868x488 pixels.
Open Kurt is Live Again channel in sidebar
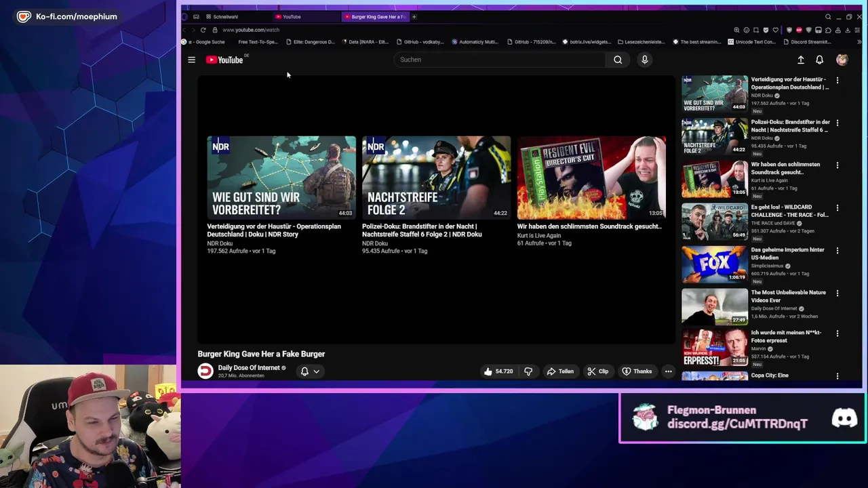click(x=769, y=180)
